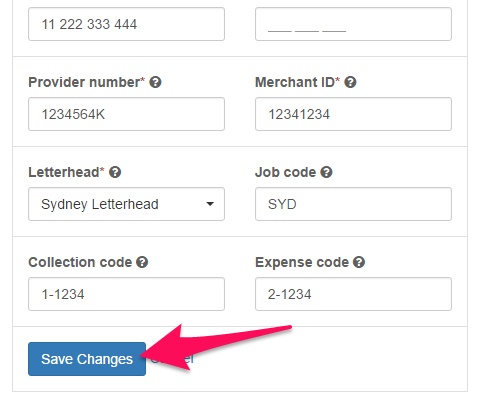Save the form with Save Changes

[87, 359]
